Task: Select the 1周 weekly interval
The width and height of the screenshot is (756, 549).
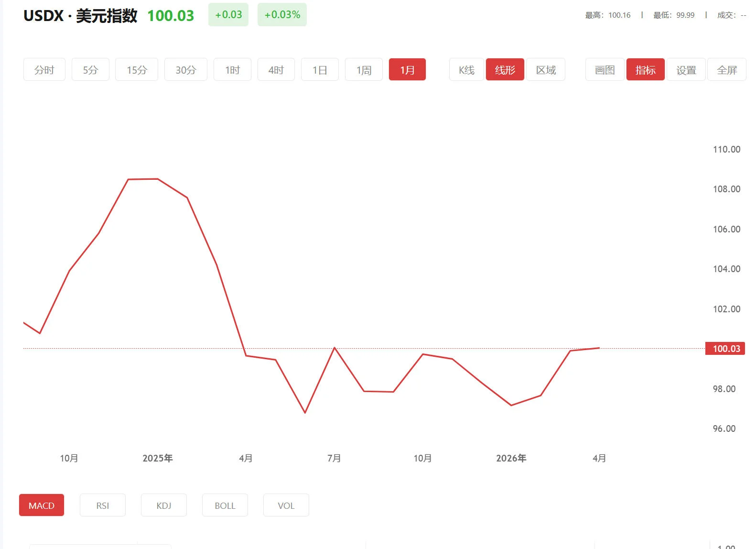Action: 364,70
